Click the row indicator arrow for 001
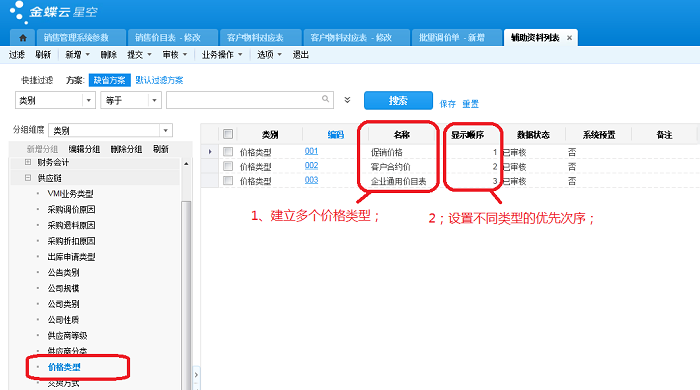The width and height of the screenshot is (700, 390). pos(210,152)
